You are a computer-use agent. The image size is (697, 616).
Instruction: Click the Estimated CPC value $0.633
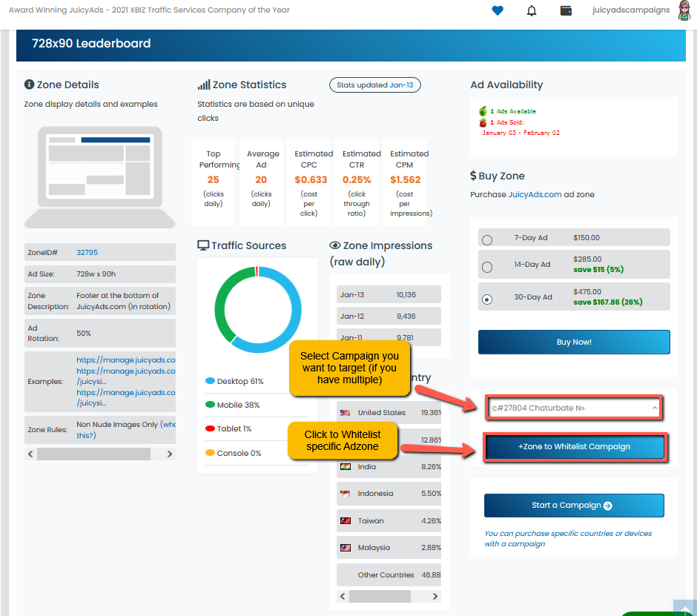pos(311,179)
